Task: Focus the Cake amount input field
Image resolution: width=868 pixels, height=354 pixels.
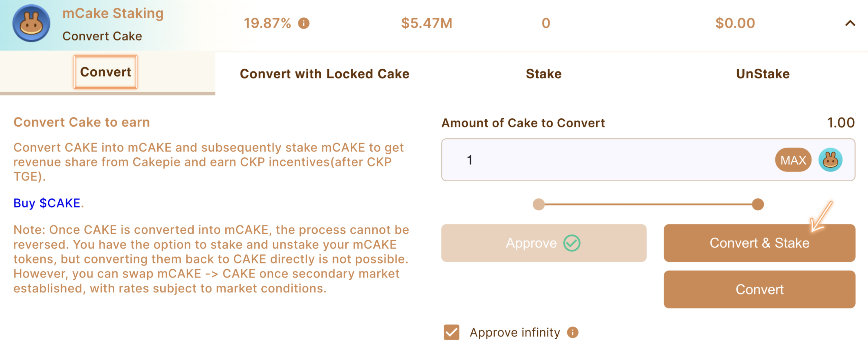Action: coord(606,160)
